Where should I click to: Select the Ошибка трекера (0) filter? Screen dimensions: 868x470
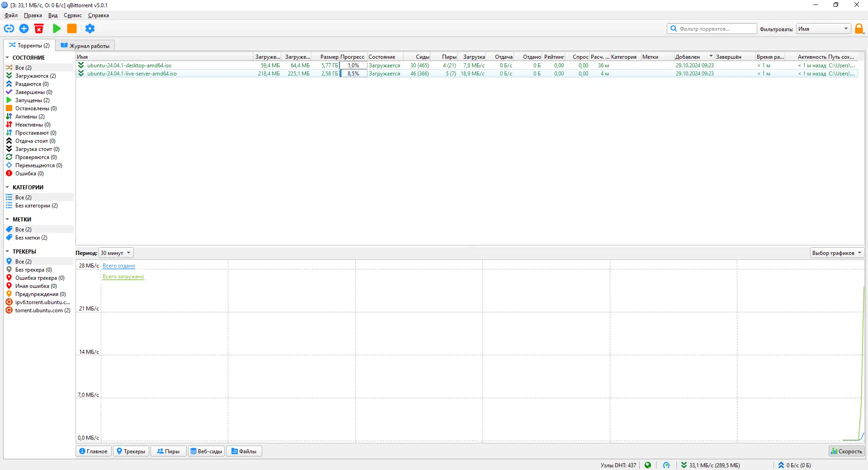38,278
